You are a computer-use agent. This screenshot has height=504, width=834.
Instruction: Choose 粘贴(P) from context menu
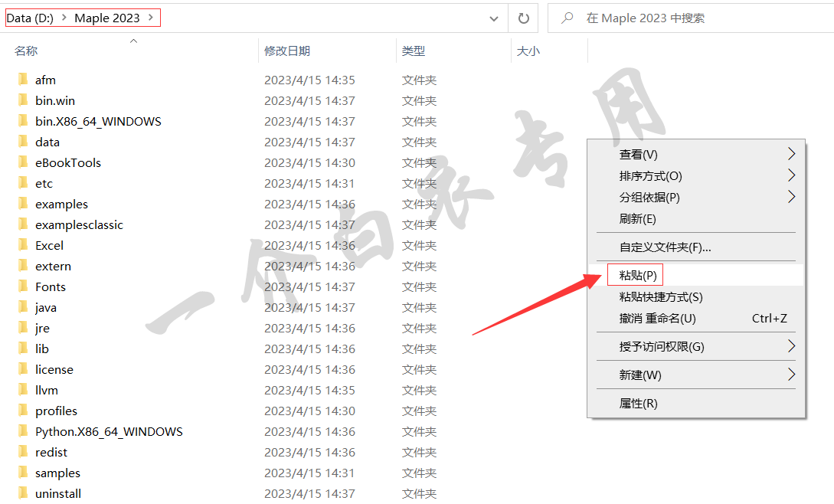click(x=695, y=275)
